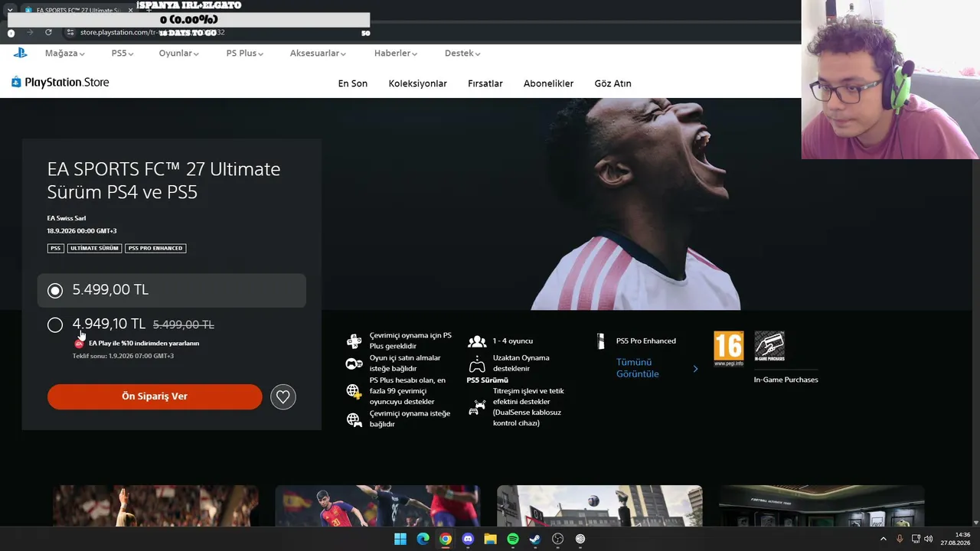Click the EA Swiss Sarl publisher name
Viewport: 980px width, 551px height.
point(67,218)
